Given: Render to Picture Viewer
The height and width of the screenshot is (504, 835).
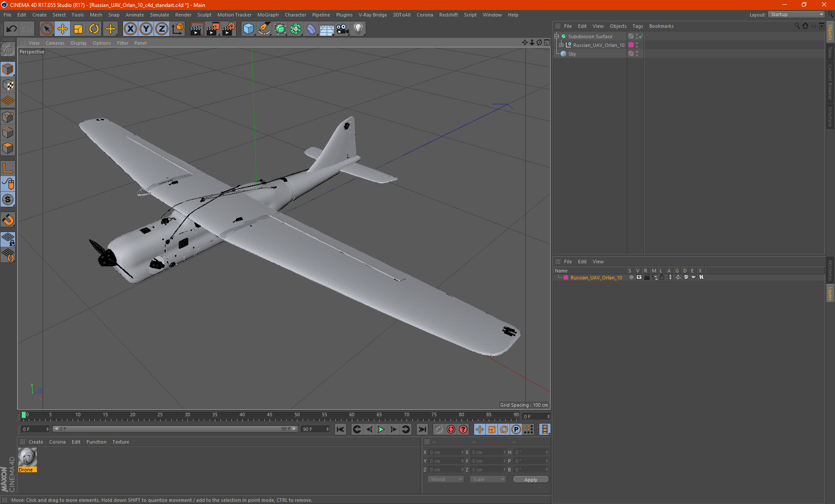Looking at the screenshot, I should [213, 29].
